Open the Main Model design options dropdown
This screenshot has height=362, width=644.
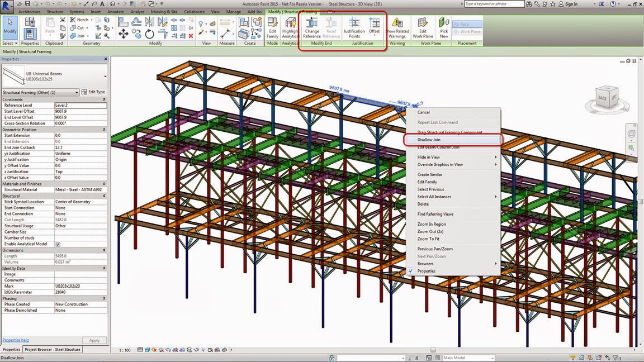468,358
